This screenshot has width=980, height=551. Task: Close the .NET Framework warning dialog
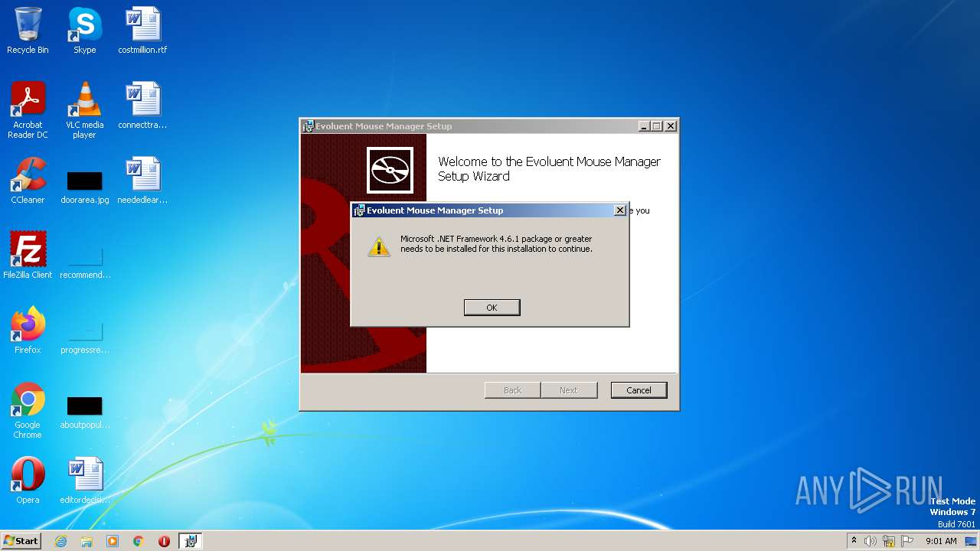(619, 210)
